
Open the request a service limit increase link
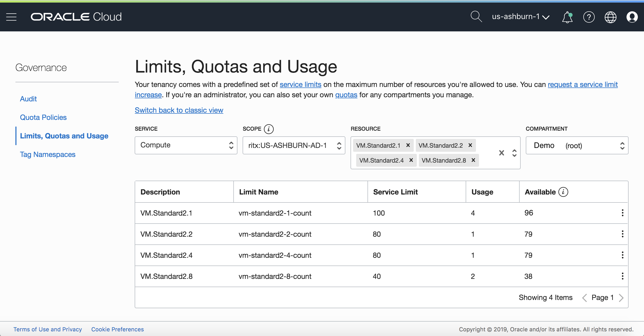click(583, 84)
